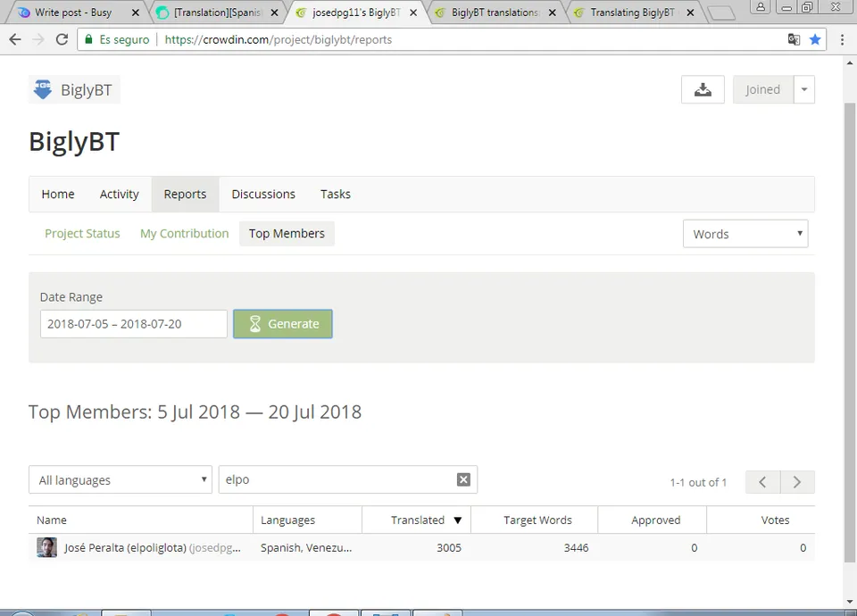The height and width of the screenshot is (616, 857).
Task: Click the blue bookmark star icon
Action: 815,39
